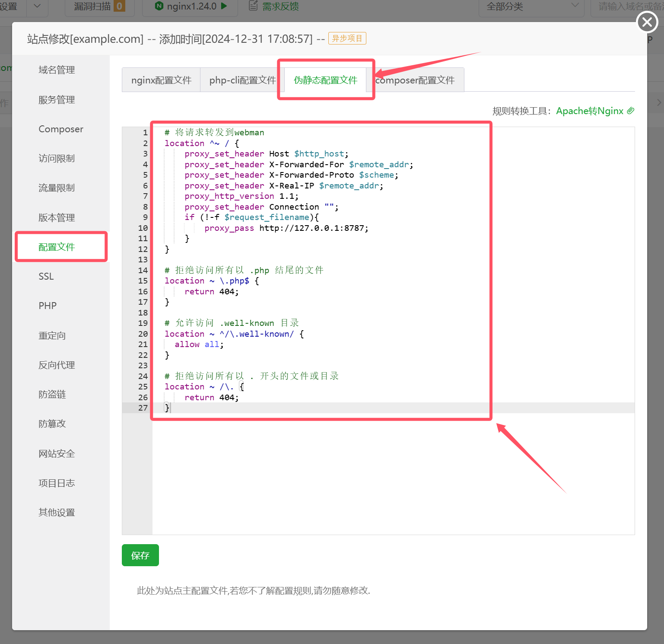The image size is (664, 644).
Task: Go to 网站安全 section
Action: click(x=57, y=454)
